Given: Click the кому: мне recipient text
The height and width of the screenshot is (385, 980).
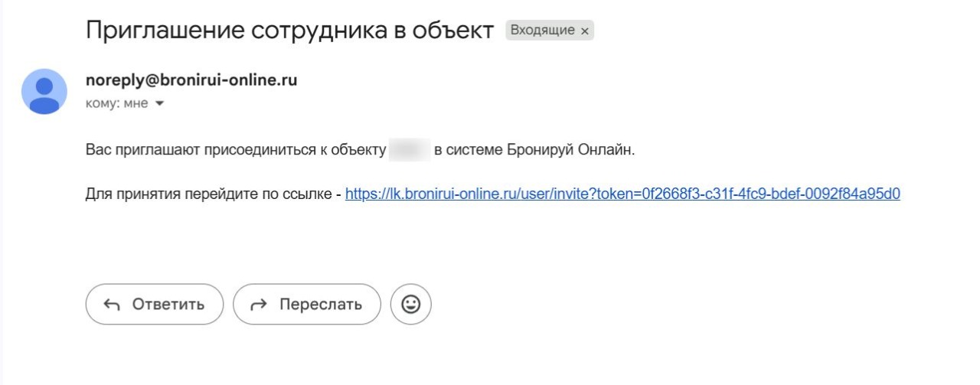Looking at the screenshot, I should tap(116, 104).
